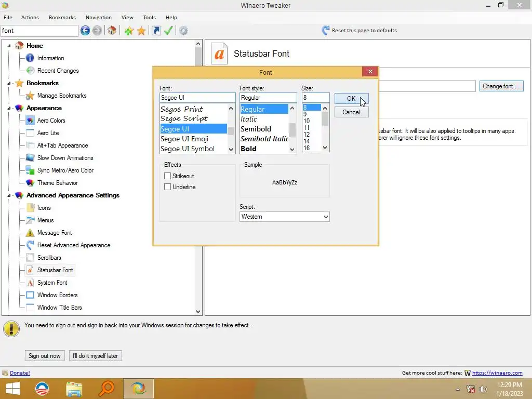Click the Manage Bookmarks star icon
The width and height of the screenshot is (532, 399).
click(x=30, y=96)
